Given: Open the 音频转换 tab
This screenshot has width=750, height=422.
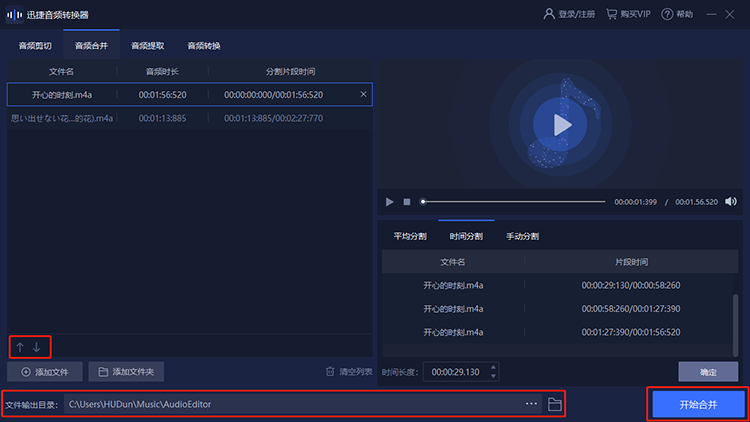Looking at the screenshot, I should click(204, 46).
